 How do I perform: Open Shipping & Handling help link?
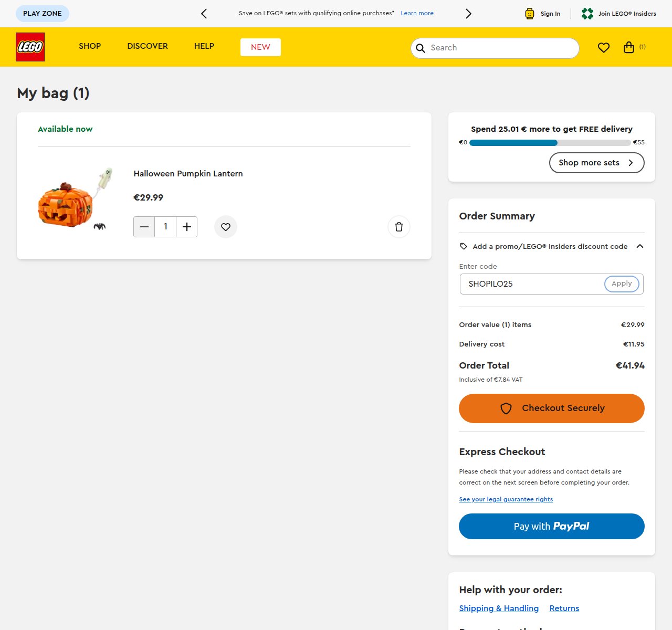[499, 608]
